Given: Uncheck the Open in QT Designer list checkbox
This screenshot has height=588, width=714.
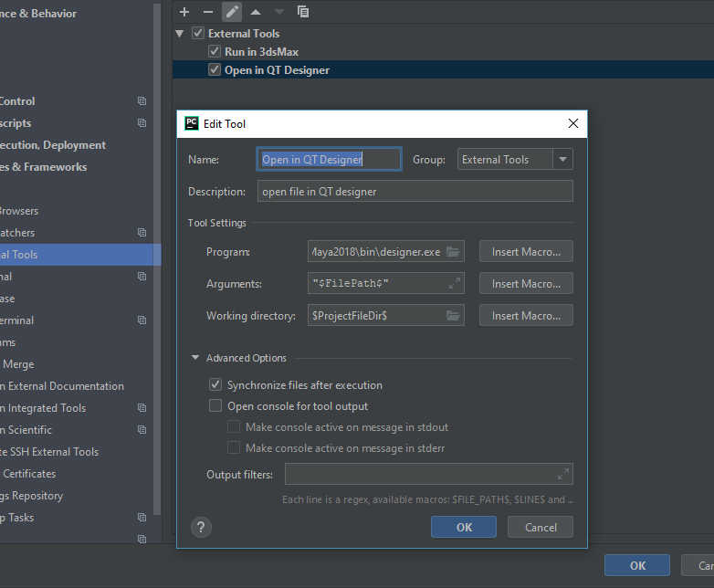Looking at the screenshot, I should coord(214,69).
